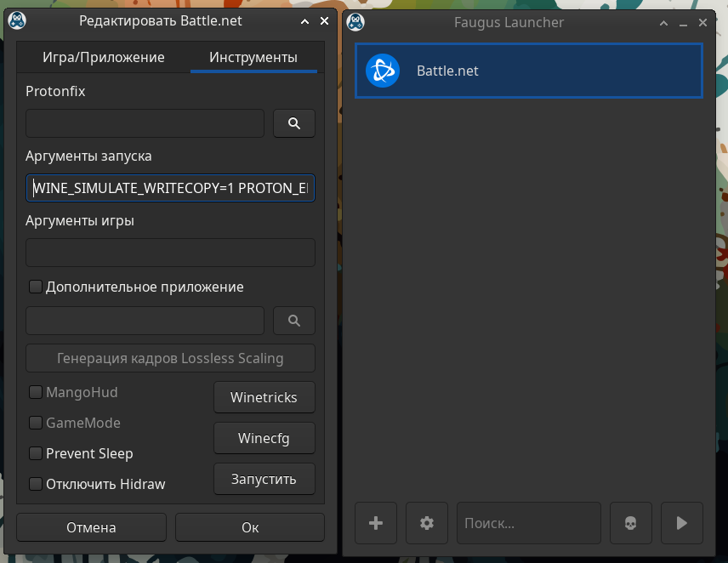
Task: Open the edit dialog's title bar penguin icon
Action: click(16, 21)
